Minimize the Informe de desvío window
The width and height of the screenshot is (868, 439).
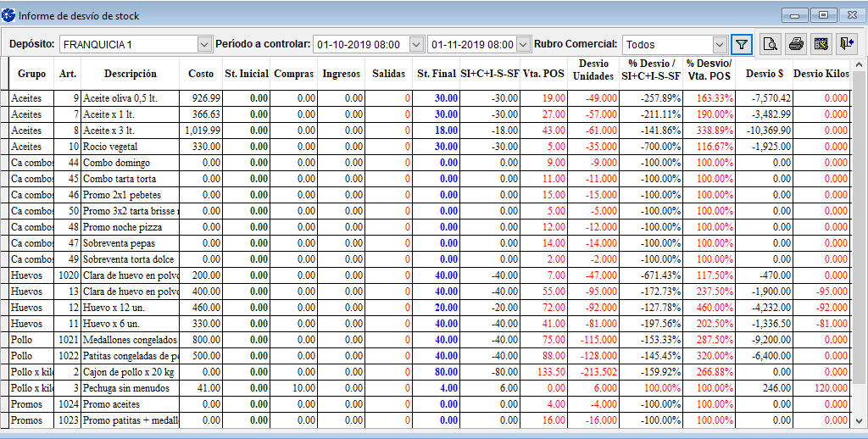[795, 15]
